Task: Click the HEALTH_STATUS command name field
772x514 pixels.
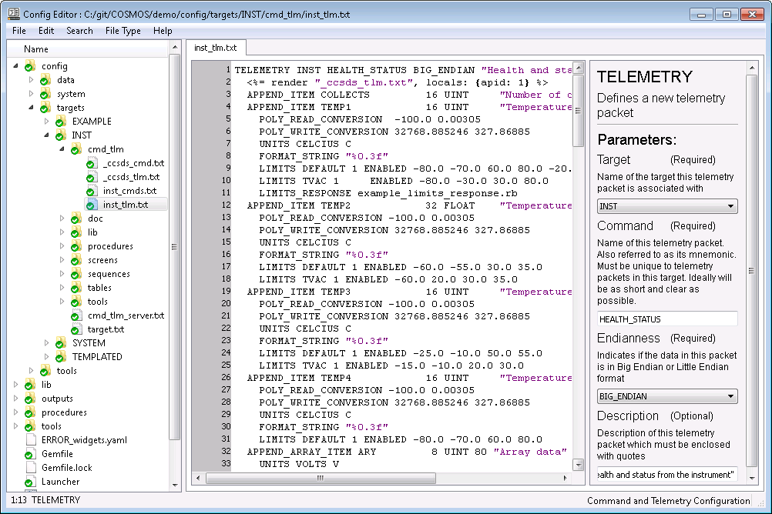Action: click(x=667, y=319)
